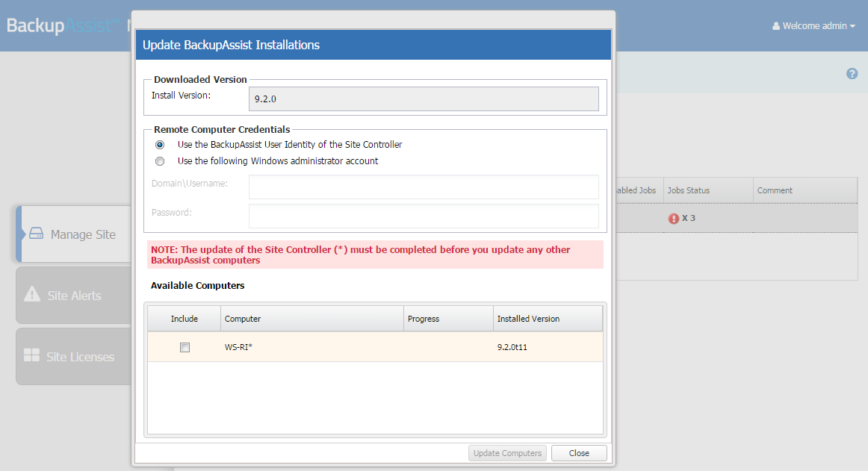Open the Welcome admin dropdown menu

[x=813, y=26]
